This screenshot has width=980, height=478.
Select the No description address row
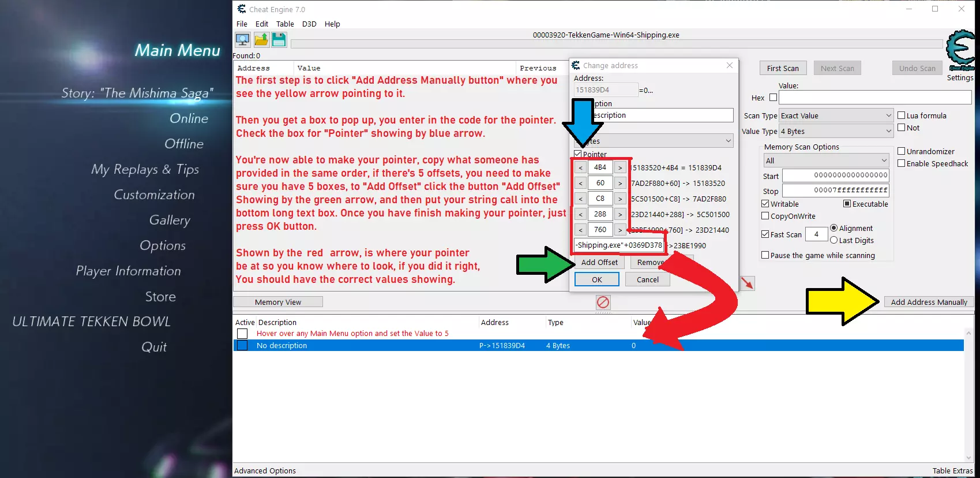point(599,345)
